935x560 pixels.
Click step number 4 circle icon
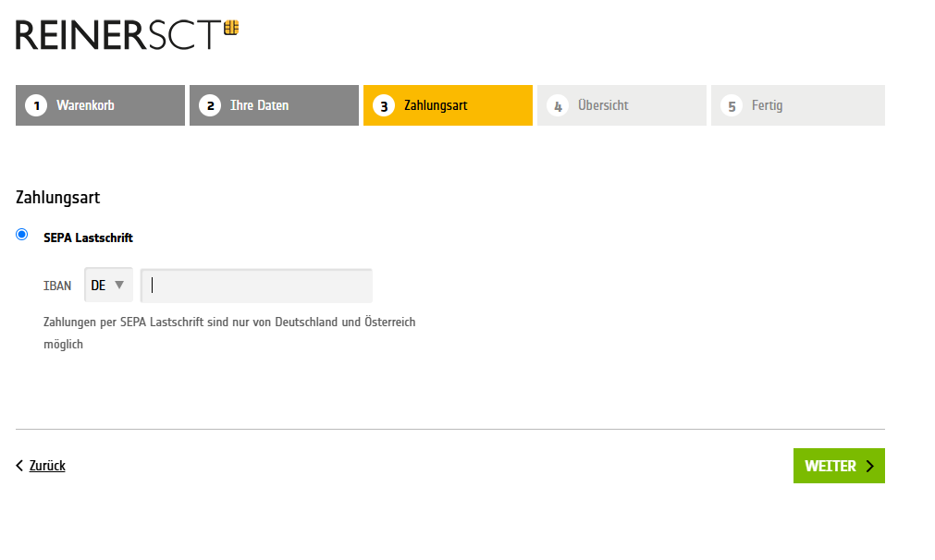tap(558, 105)
